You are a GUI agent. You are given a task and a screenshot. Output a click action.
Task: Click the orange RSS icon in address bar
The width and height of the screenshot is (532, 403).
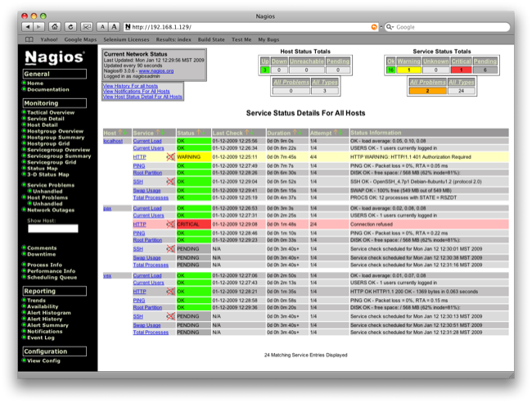pos(374,27)
